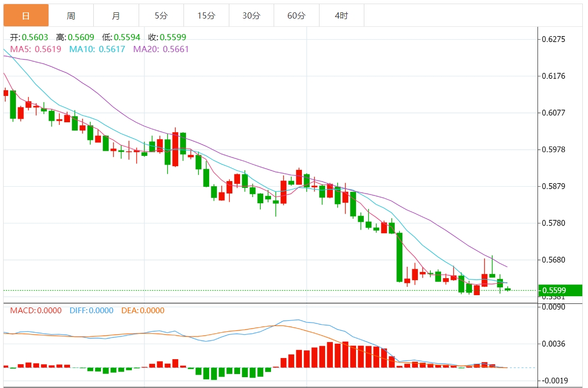Click the 0.0090 MACD axis label
This screenshot has height=388, width=588.
click(553, 307)
